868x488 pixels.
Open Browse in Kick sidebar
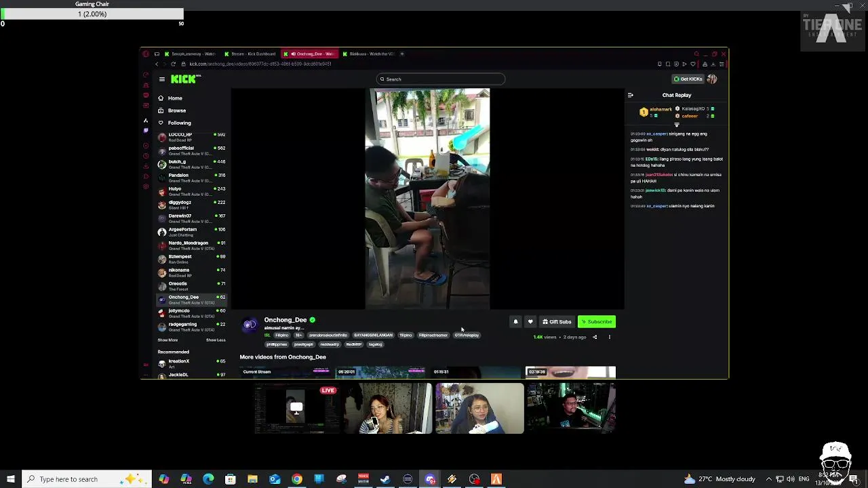[176, 110]
